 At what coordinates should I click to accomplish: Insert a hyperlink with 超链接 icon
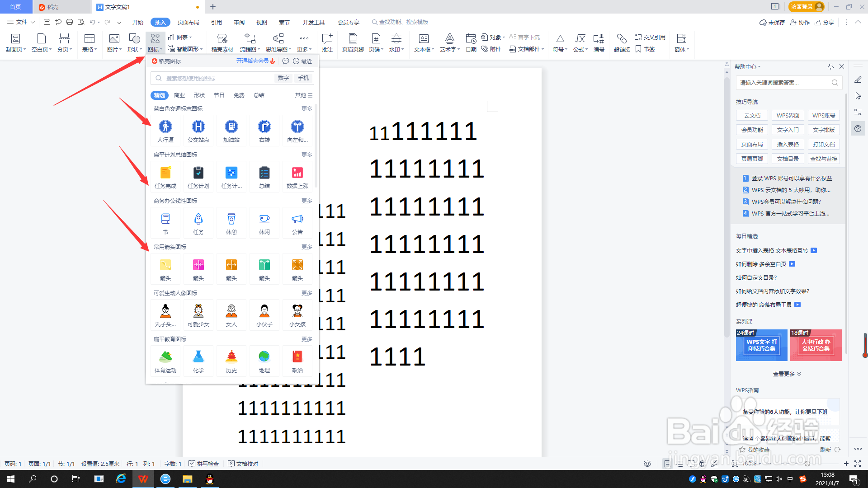[622, 42]
